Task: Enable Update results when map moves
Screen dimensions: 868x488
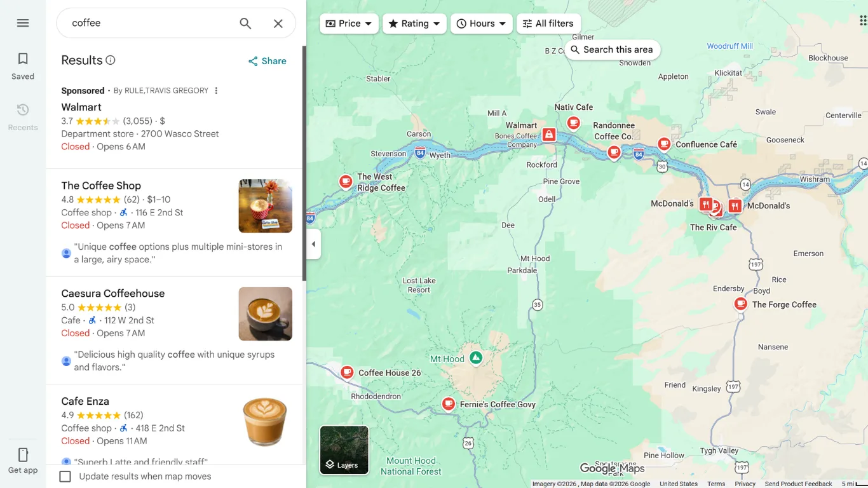Action: tap(65, 477)
